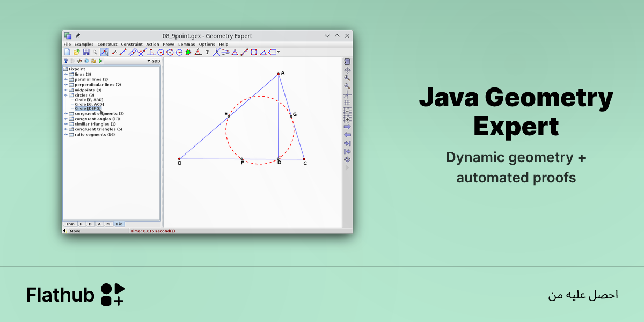Switch to the D tab

pyautogui.click(x=90, y=224)
